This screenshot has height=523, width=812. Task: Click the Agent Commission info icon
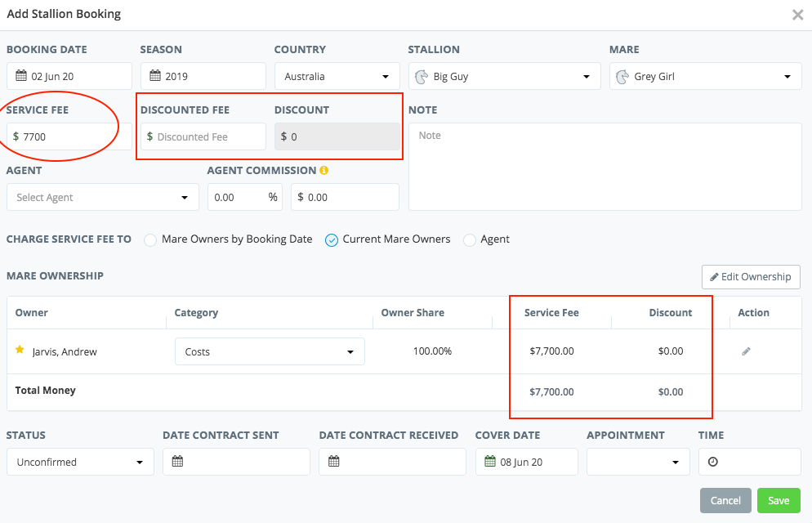click(x=324, y=170)
